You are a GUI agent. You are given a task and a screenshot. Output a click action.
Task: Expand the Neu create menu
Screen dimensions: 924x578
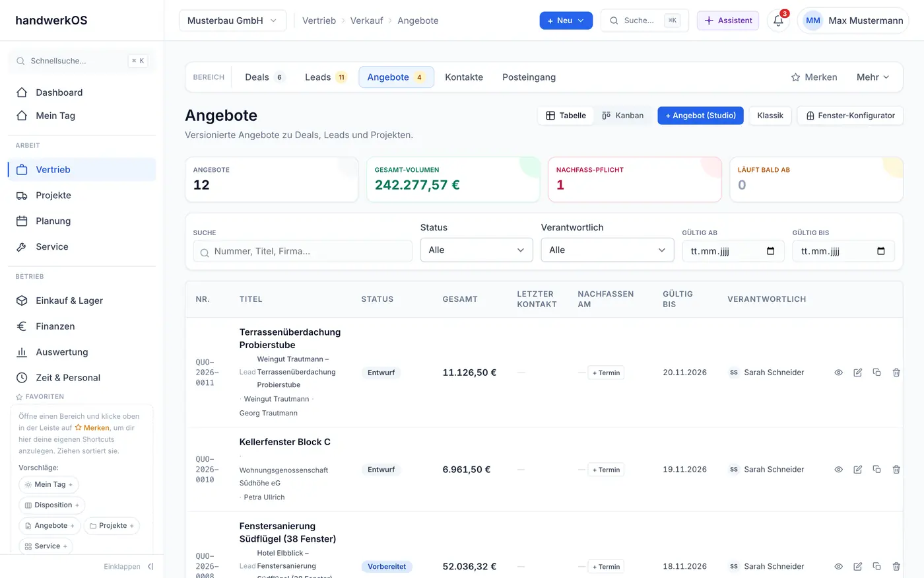point(566,20)
